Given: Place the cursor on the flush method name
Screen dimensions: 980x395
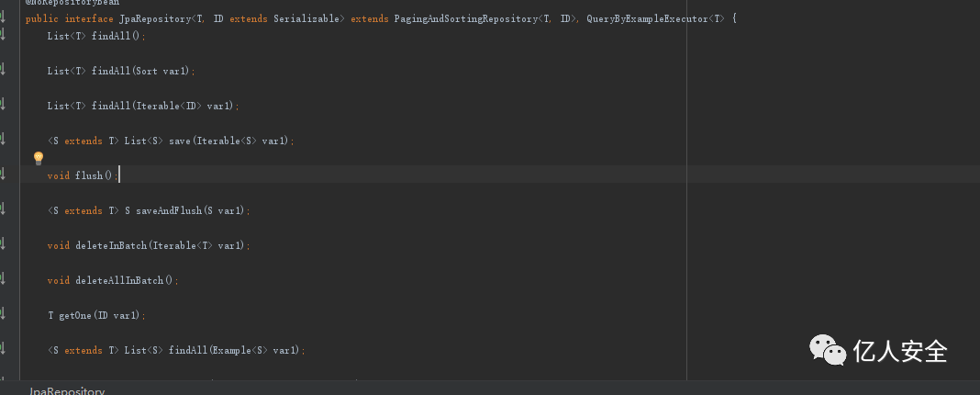Looking at the screenshot, I should pos(89,175).
